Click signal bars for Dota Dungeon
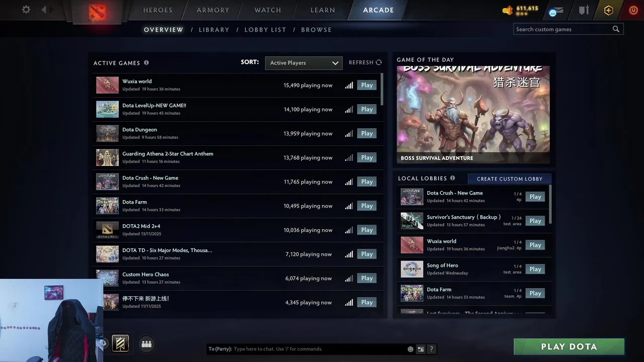Image resolution: width=644 pixels, height=362 pixels. [x=349, y=134]
